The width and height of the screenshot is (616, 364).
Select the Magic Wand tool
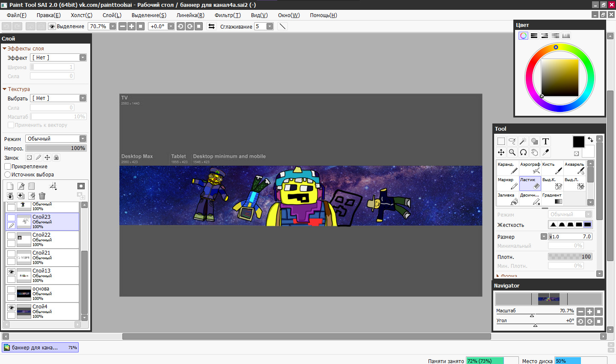point(523,141)
